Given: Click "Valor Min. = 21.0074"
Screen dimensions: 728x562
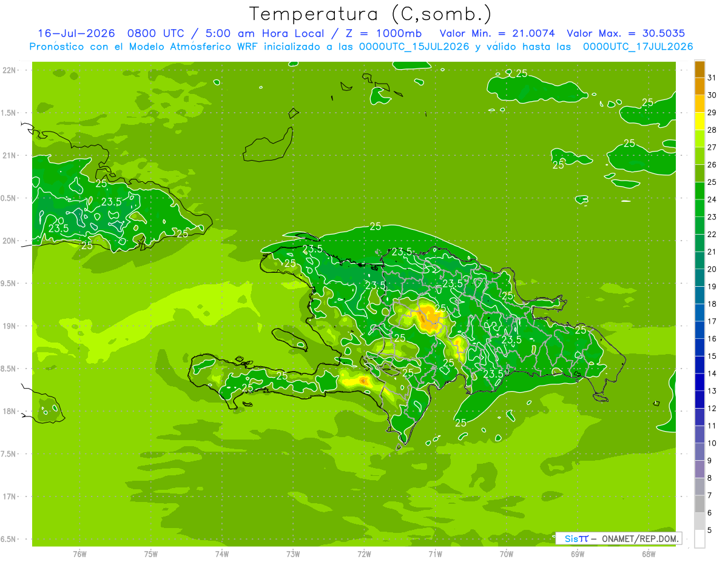Looking at the screenshot, I should point(497,33).
